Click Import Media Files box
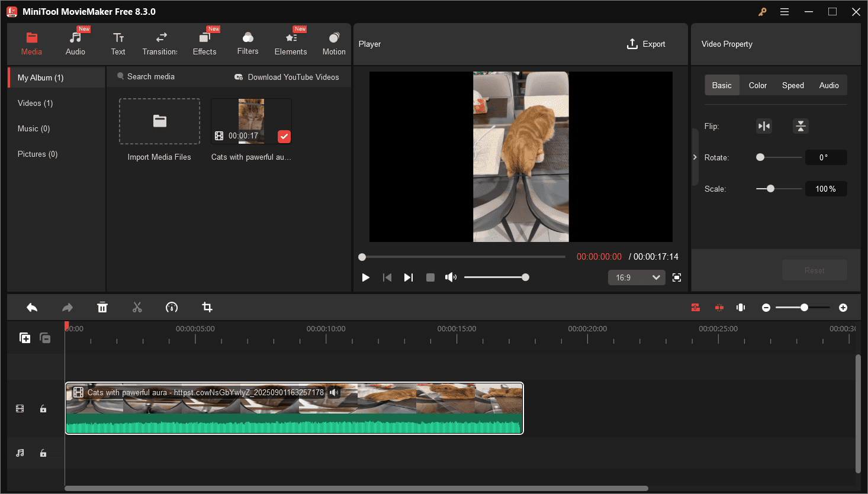 coord(159,121)
